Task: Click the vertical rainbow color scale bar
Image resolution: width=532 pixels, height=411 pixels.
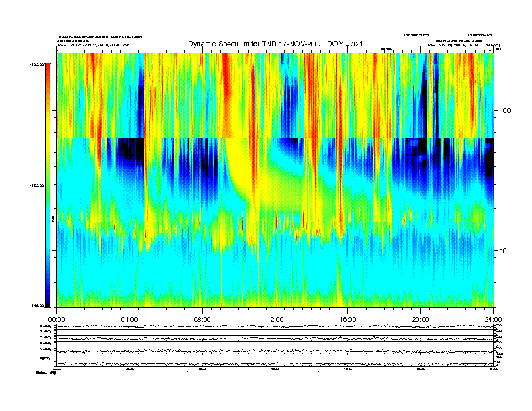Action: (x=48, y=185)
